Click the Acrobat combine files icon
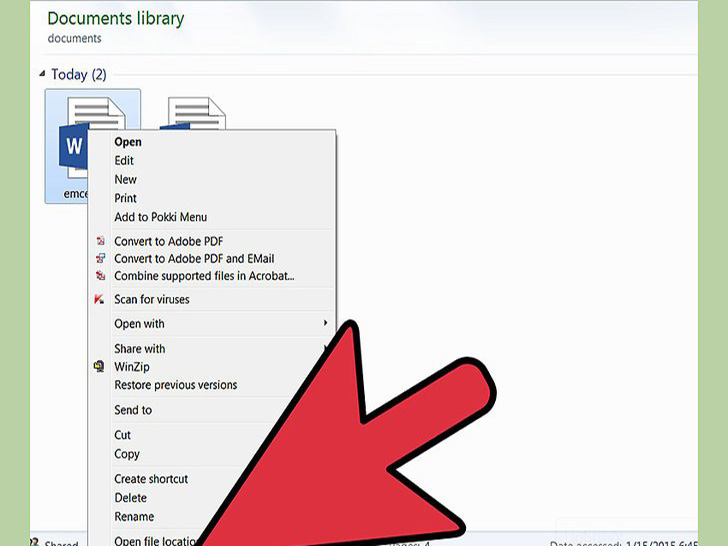This screenshot has width=728, height=546. [100, 276]
